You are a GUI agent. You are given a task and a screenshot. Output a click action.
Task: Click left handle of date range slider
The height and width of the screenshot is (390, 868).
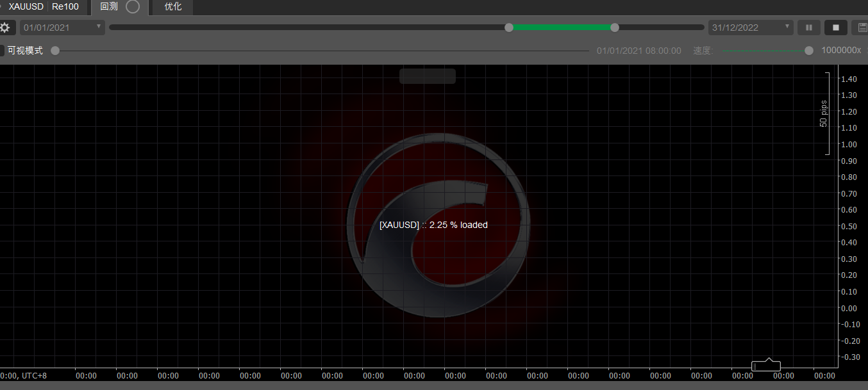[509, 28]
